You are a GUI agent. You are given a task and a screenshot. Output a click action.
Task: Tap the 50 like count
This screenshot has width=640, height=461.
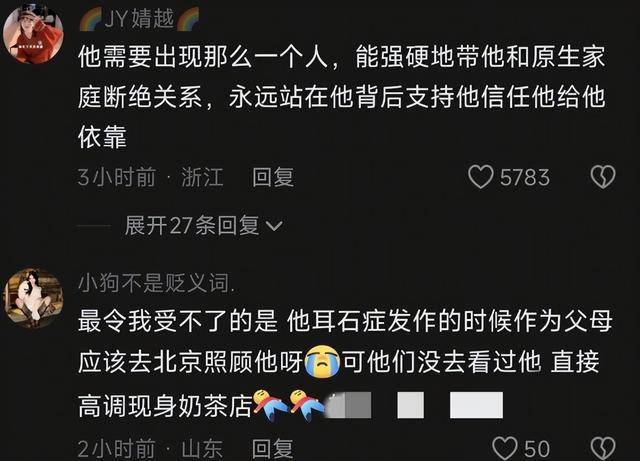[536, 448]
